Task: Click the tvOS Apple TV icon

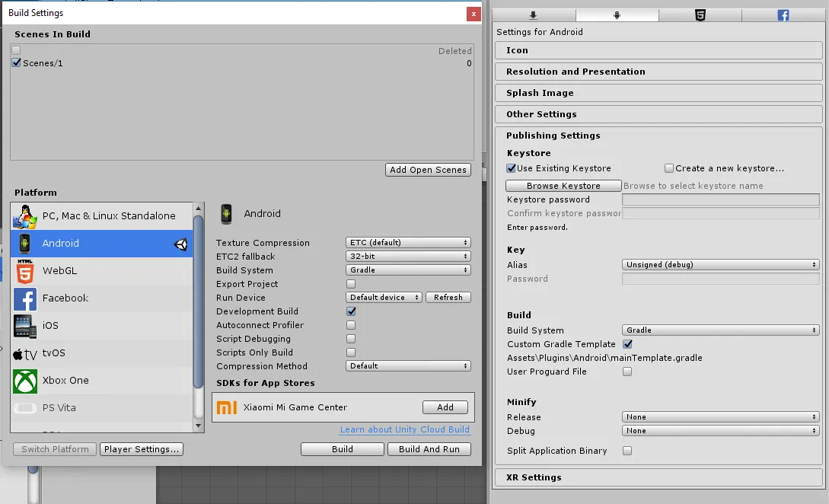Action: point(25,354)
